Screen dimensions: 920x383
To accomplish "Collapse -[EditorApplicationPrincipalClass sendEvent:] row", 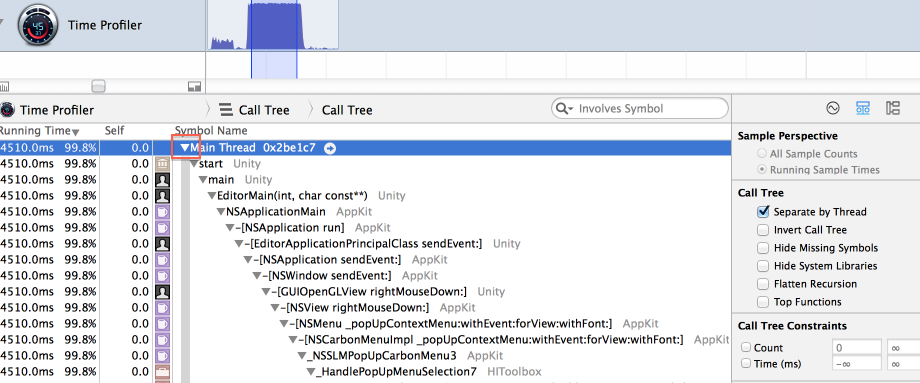I will tap(239, 244).
